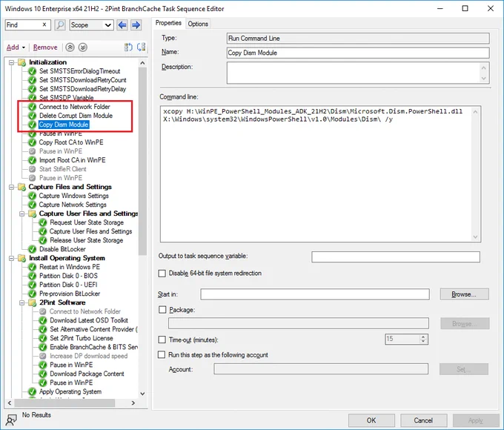The width and height of the screenshot is (504, 430).
Task: Click gray icon of Increase DP download speed
Action: tap(43, 356)
